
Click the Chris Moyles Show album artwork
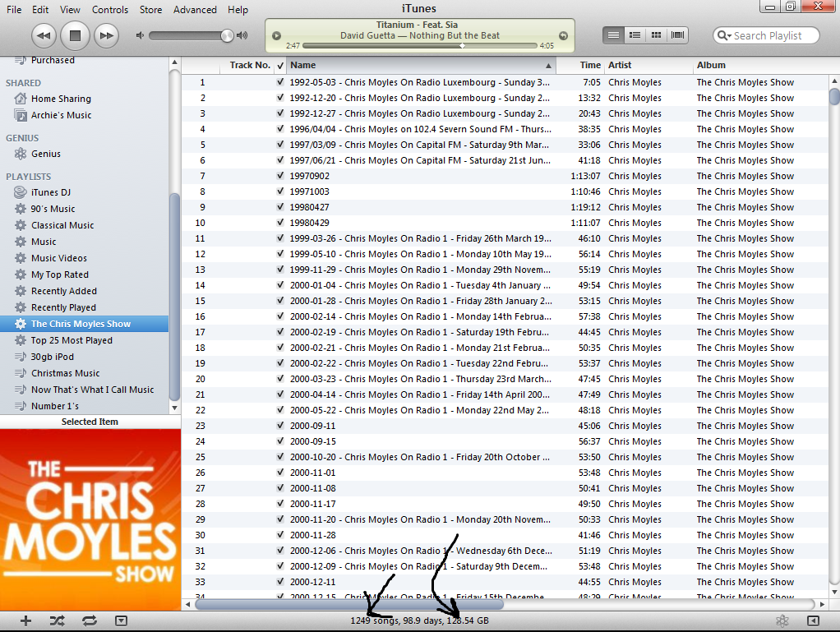[90, 519]
